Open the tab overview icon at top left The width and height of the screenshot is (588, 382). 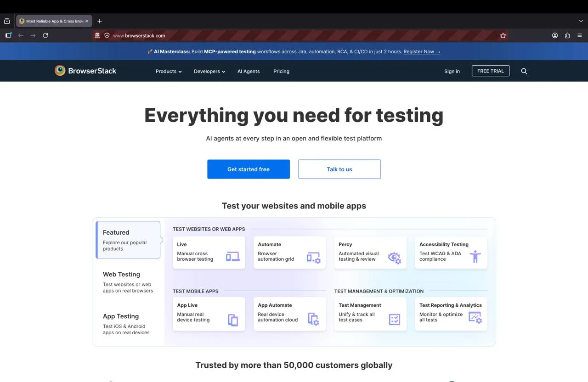[7, 21]
